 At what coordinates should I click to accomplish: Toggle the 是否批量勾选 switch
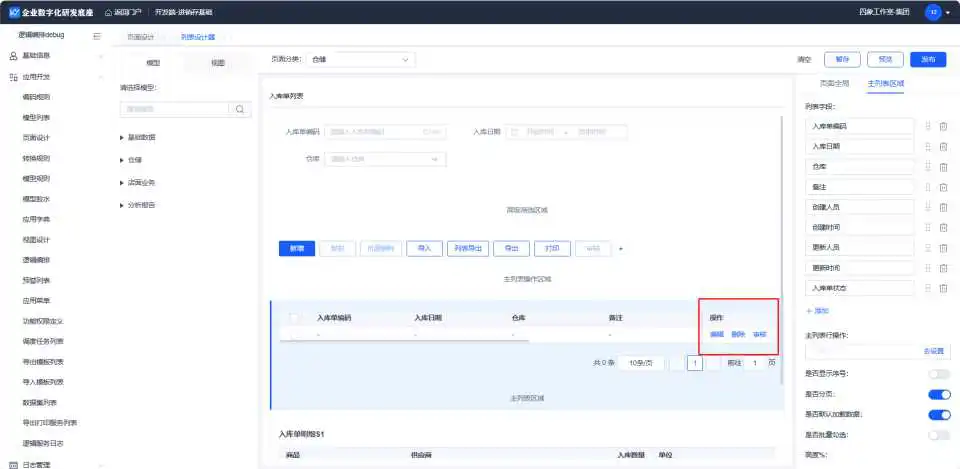point(938,435)
